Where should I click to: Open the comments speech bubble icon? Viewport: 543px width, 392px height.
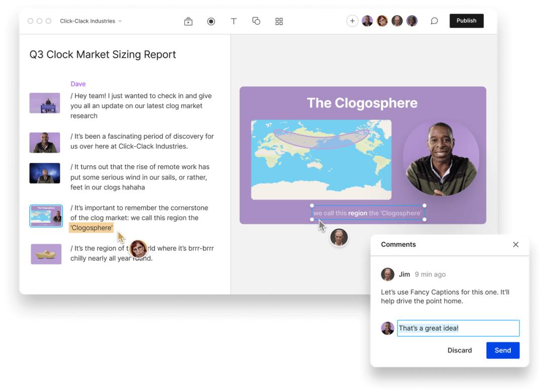[434, 21]
